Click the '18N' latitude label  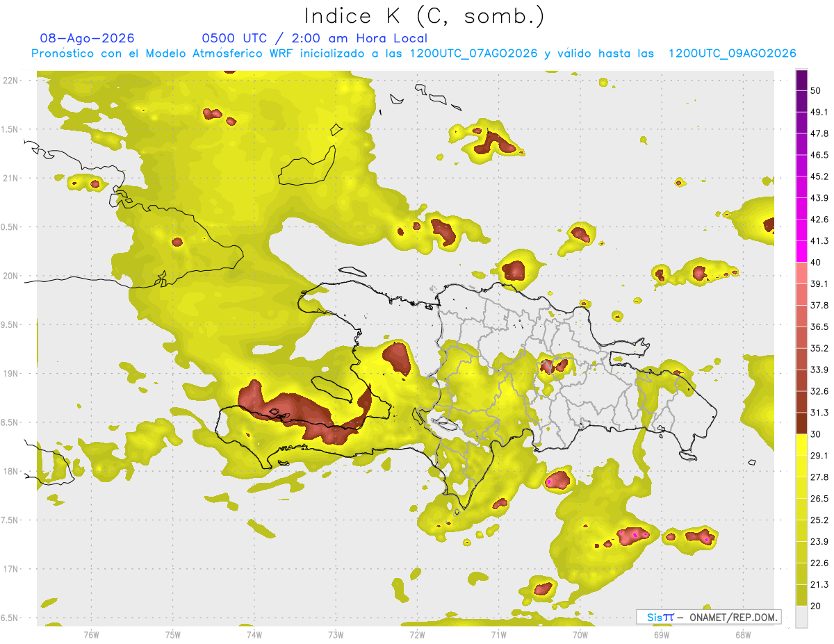tap(10, 471)
